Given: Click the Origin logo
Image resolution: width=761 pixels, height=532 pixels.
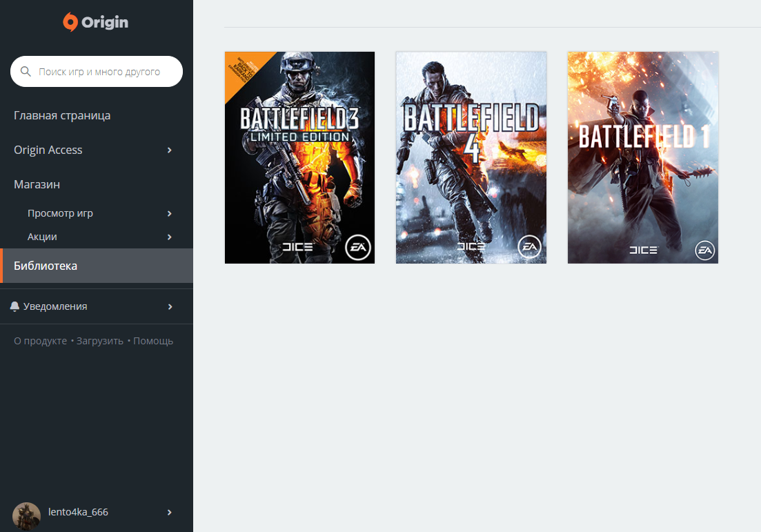Looking at the screenshot, I should [x=96, y=22].
